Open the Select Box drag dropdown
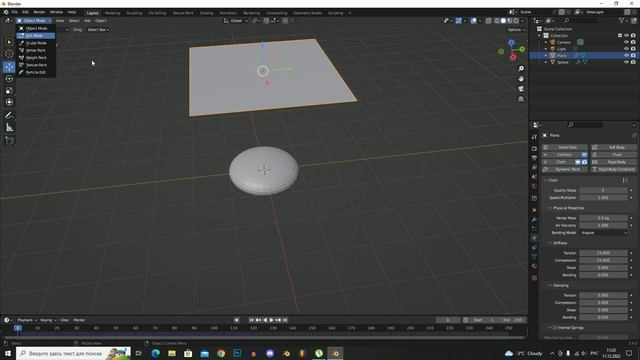The height and width of the screenshot is (360, 640). click(98, 30)
